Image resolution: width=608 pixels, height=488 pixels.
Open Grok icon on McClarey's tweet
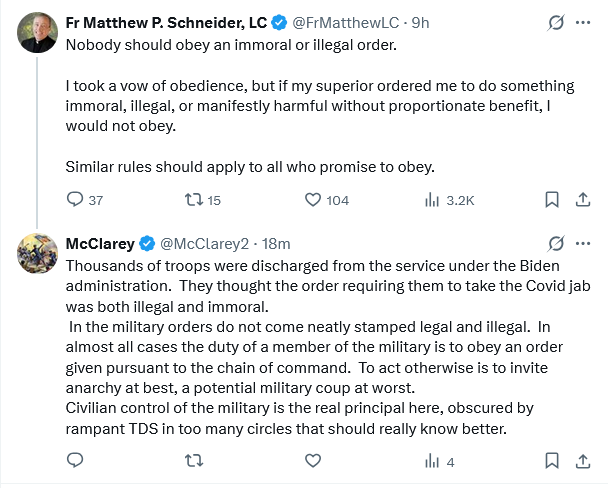pos(556,244)
